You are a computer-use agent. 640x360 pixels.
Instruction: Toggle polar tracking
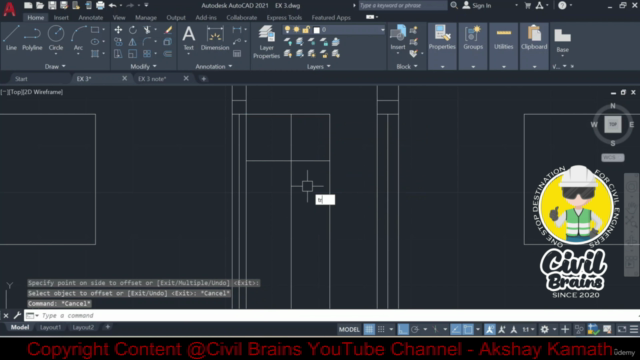tap(415, 329)
